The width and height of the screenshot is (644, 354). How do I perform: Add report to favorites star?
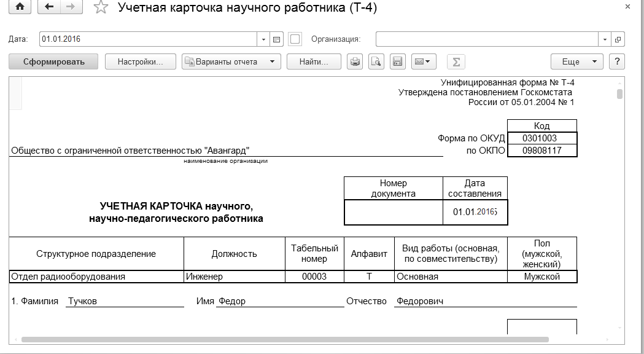point(101,7)
